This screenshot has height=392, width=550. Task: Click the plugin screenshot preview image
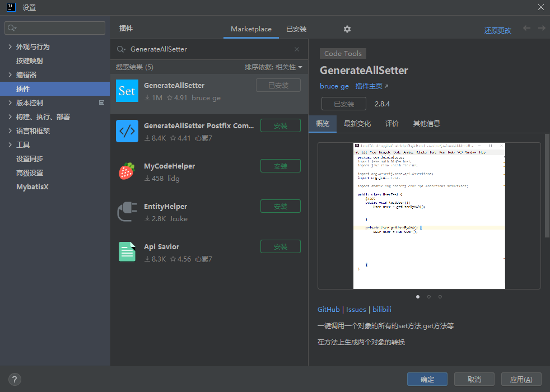429,216
